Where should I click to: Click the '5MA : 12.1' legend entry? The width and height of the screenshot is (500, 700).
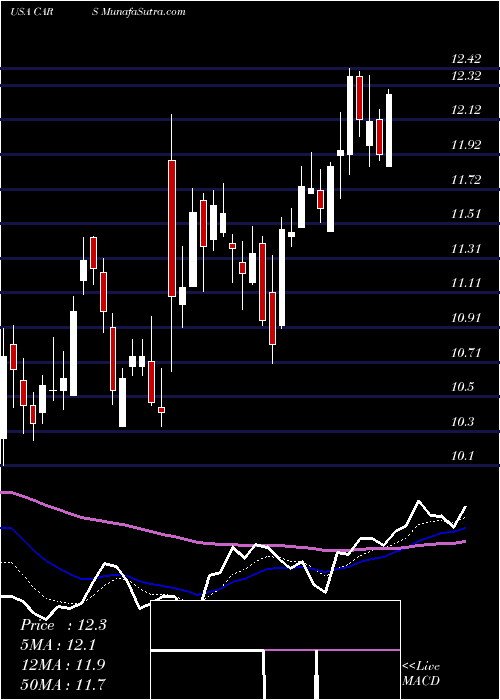tap(58, 645)
